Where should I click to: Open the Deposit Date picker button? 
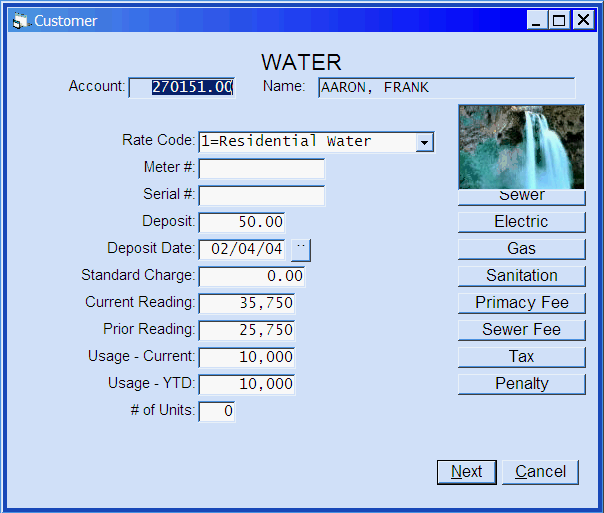[301, 249]
